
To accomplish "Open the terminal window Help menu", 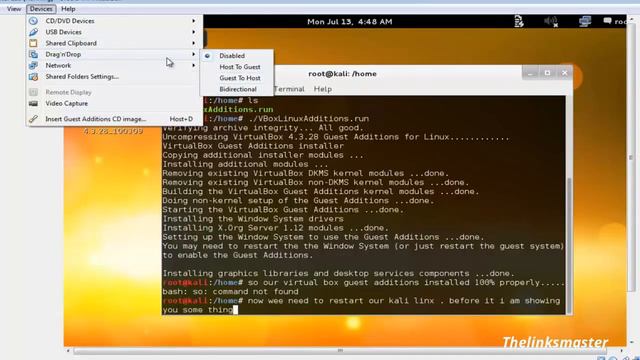I will (x=322, y=89).
